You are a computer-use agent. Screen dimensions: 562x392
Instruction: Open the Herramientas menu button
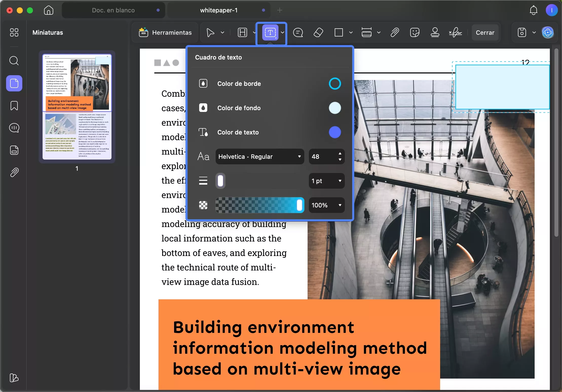165,33
